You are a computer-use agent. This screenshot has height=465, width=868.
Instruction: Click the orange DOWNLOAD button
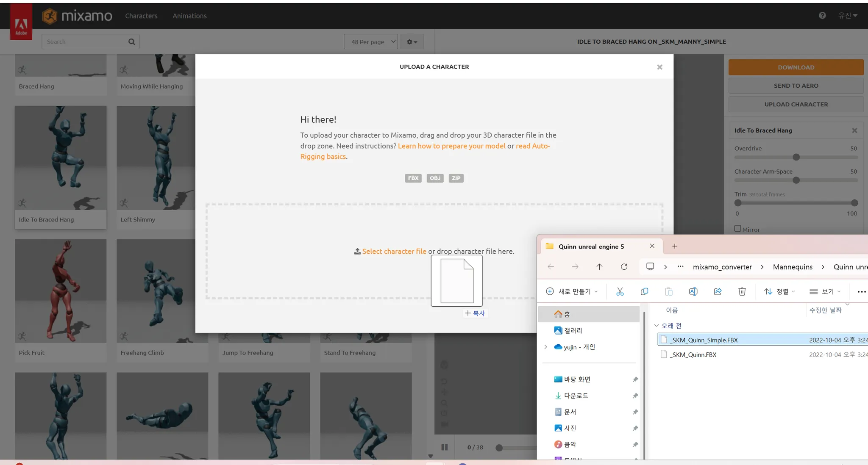click(796, 67)
